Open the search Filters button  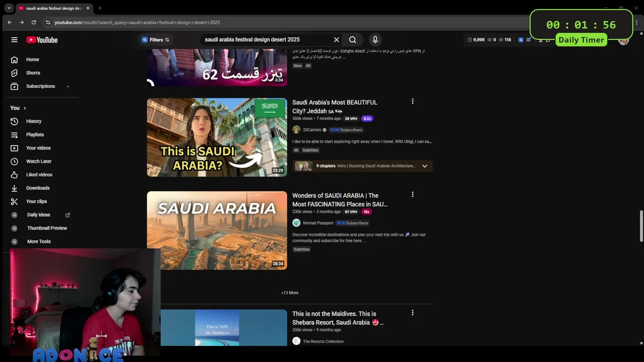point(155,40)
